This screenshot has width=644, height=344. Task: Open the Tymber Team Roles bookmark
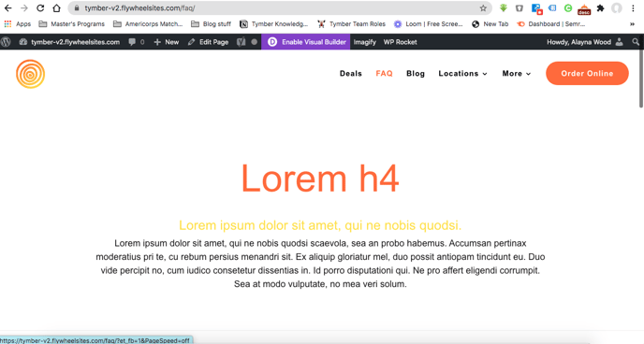[352, 24]
